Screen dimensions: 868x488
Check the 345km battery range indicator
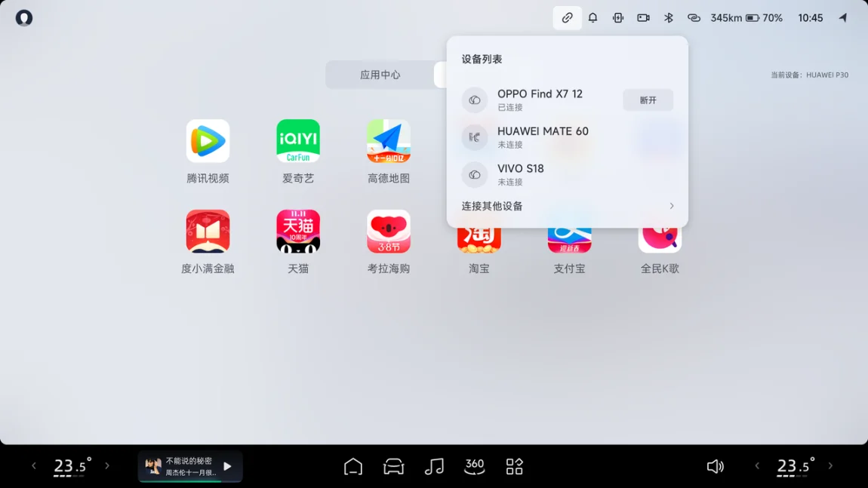[726, 17]
